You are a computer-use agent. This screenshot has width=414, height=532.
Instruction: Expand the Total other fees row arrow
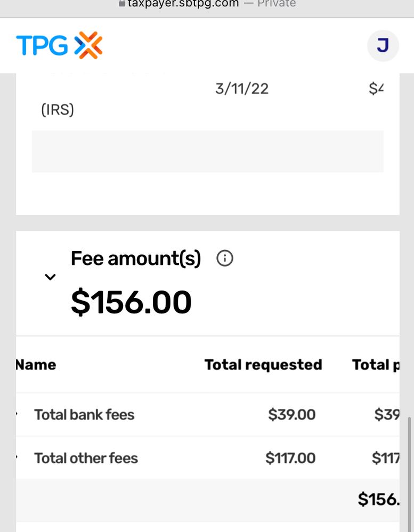[18, 458]
